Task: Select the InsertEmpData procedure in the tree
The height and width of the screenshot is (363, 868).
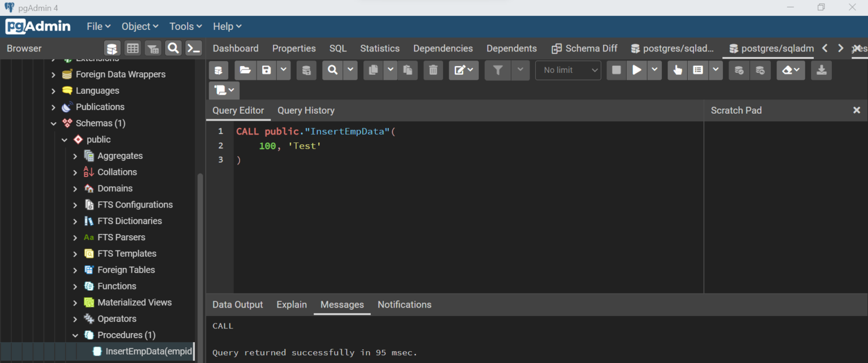Action: tap(143, 351)
